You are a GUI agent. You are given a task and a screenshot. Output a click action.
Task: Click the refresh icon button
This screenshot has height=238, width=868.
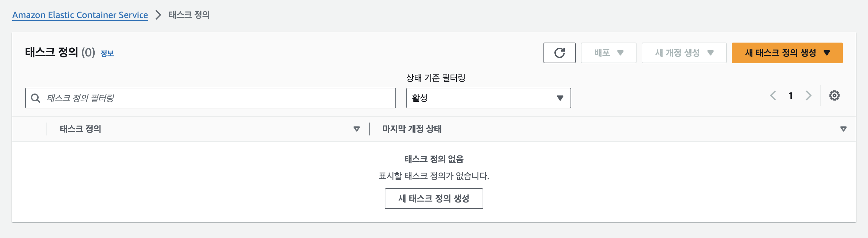(559, 53)
